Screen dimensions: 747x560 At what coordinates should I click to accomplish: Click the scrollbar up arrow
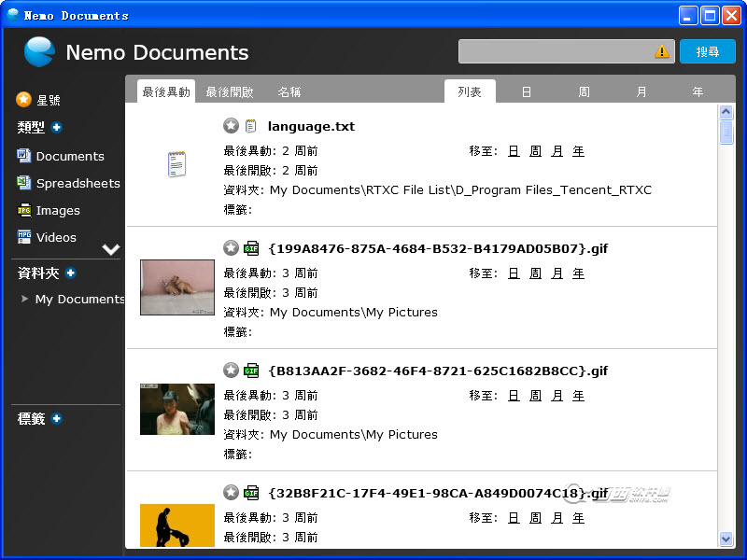(x=726, y=112)
